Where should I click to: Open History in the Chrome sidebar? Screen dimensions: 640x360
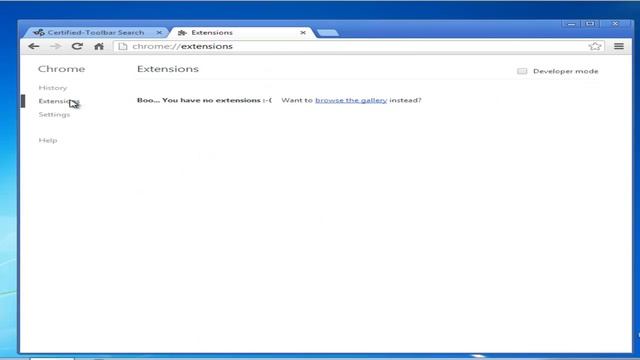click(x=53, y=88)
